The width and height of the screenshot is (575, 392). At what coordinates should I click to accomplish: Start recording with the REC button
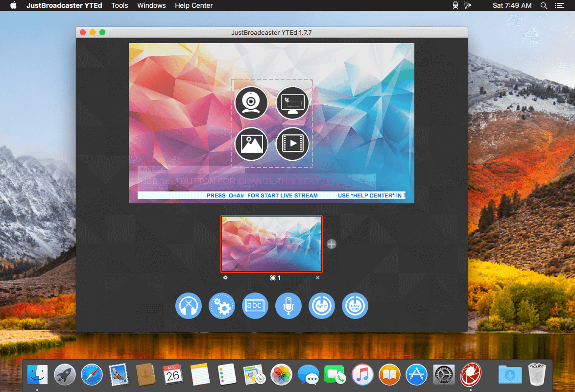322,306
